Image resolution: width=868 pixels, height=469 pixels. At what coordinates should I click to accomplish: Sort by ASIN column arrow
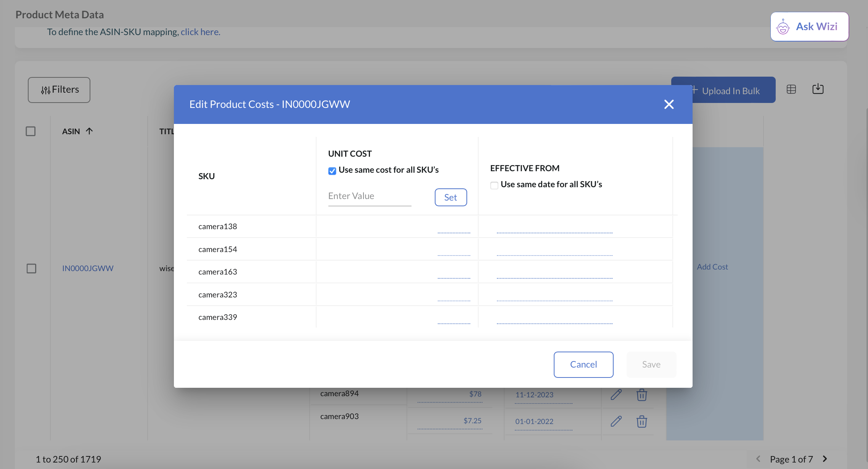[x=89, y=131]
